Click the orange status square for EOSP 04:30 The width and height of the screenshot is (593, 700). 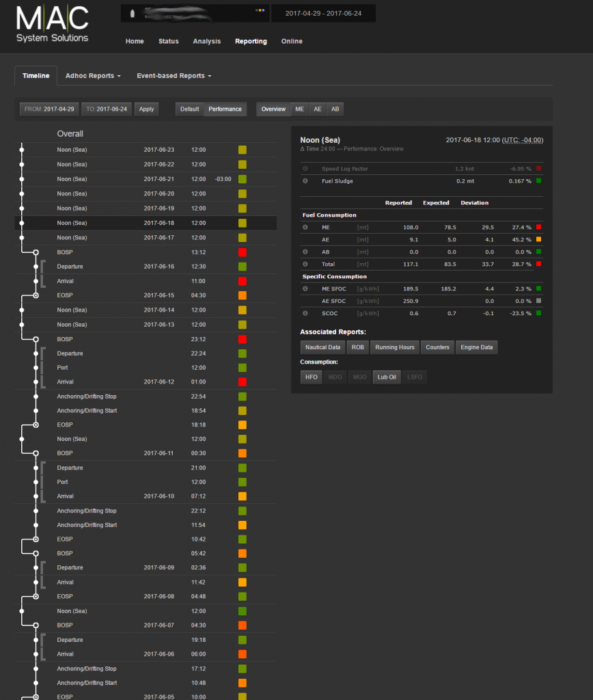[243, 295]
